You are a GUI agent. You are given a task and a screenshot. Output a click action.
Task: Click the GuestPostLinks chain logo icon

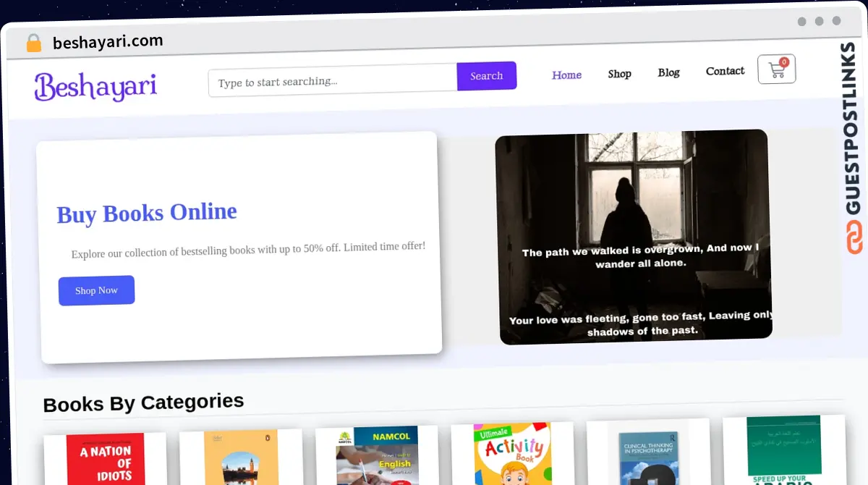854,238
